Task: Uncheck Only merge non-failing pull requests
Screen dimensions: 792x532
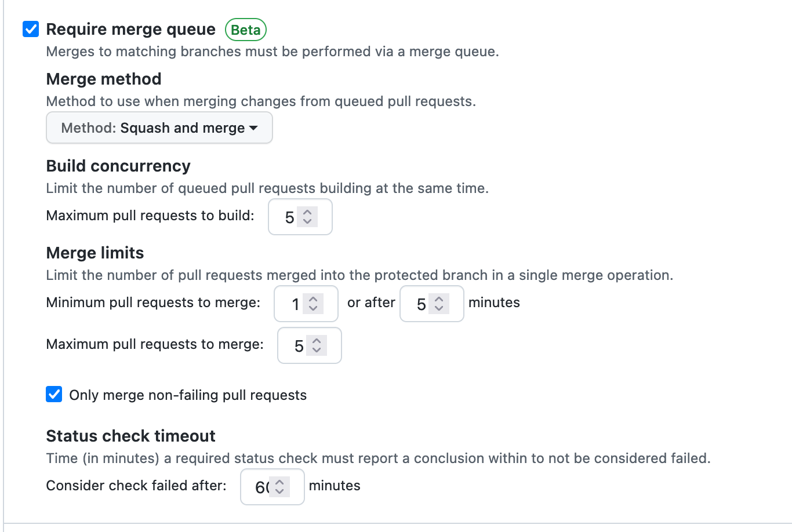Action: pos(53,394)
